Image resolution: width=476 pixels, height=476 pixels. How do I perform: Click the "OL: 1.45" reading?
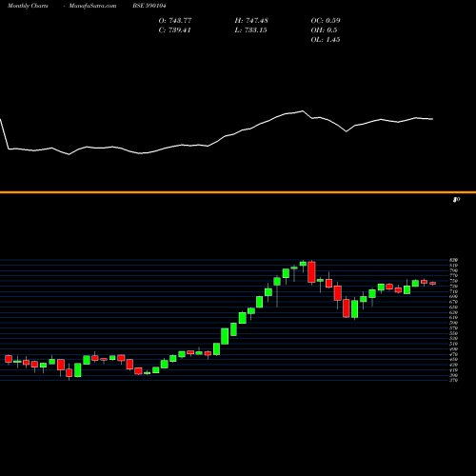tap(326, 40)
